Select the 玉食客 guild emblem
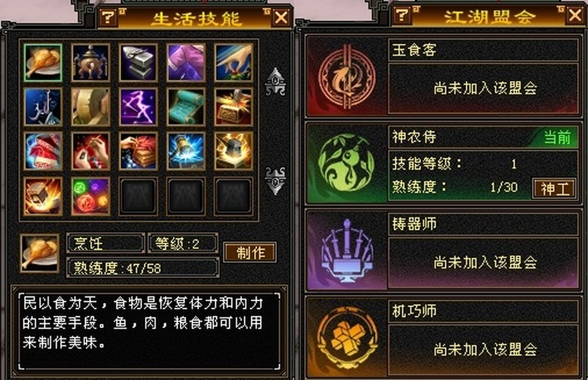 pos(347,77)
